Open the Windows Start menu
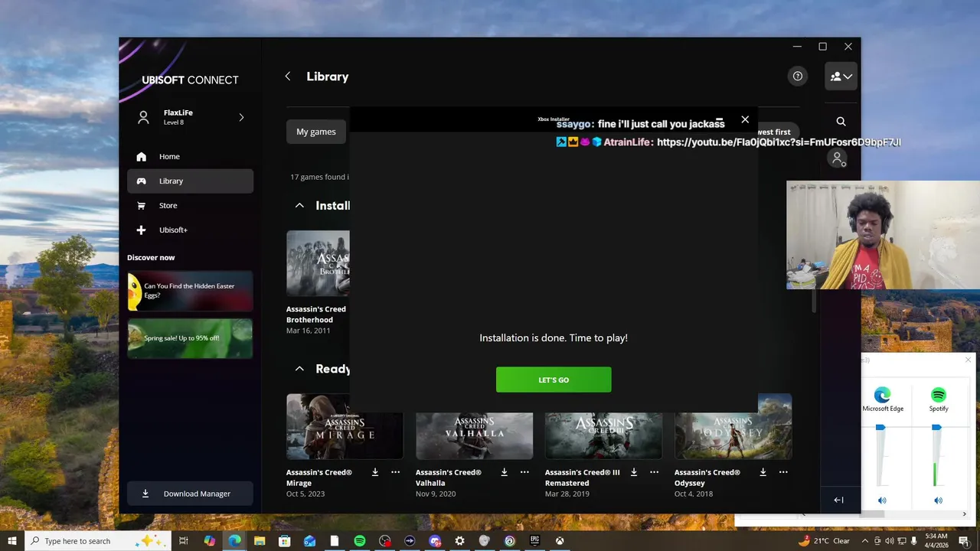 pyautogui.click(x=12, y=541)
